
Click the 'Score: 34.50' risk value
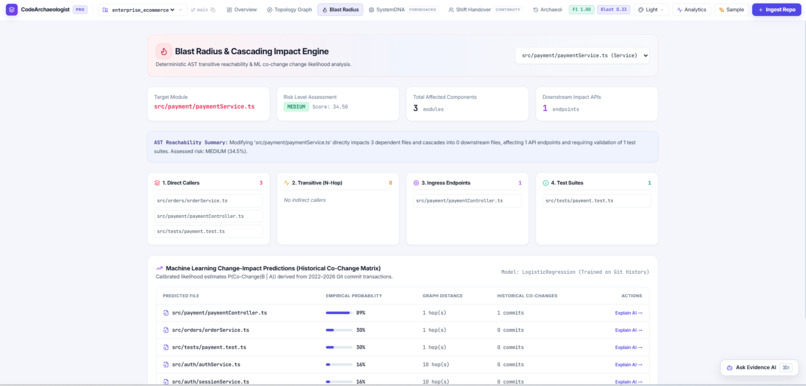[330, 107]
